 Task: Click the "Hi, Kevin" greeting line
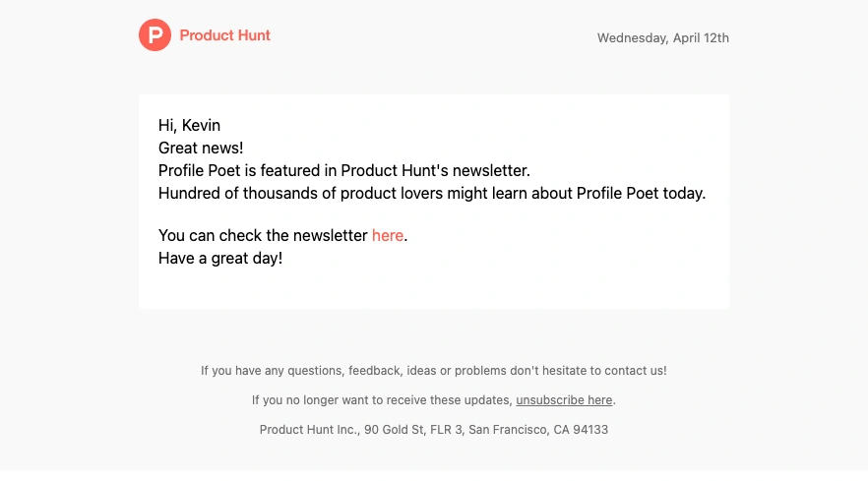pyautogui.click(x=189, y=125)
